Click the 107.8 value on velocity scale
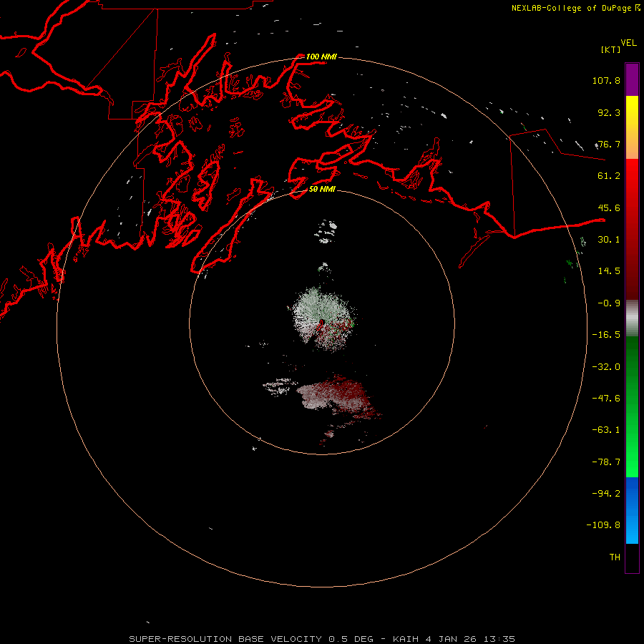The height and width of the screenshot is (644, 644). [x=606, y=80]
